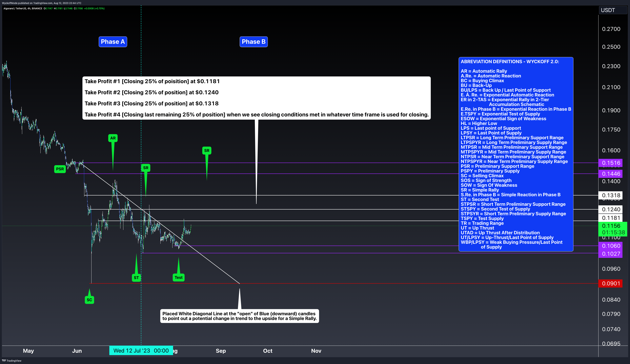
Task: Click the Nov label on time axis
Action: tap(316, 351)
